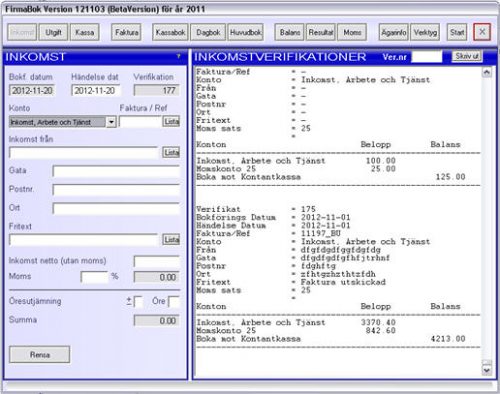This screenshot has height=394, width=500.
Task: Open the Huvudbok view
Action: pos(246,32)
